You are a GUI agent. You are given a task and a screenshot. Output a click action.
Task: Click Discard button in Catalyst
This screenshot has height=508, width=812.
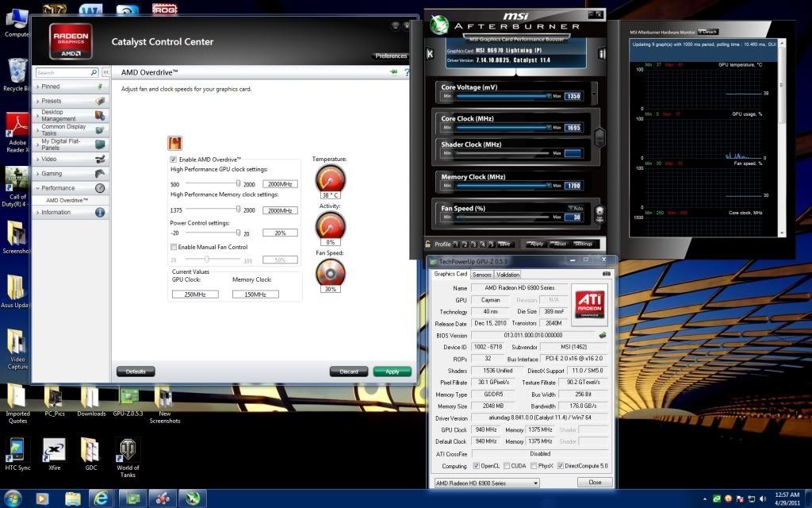tap(349, 371)
